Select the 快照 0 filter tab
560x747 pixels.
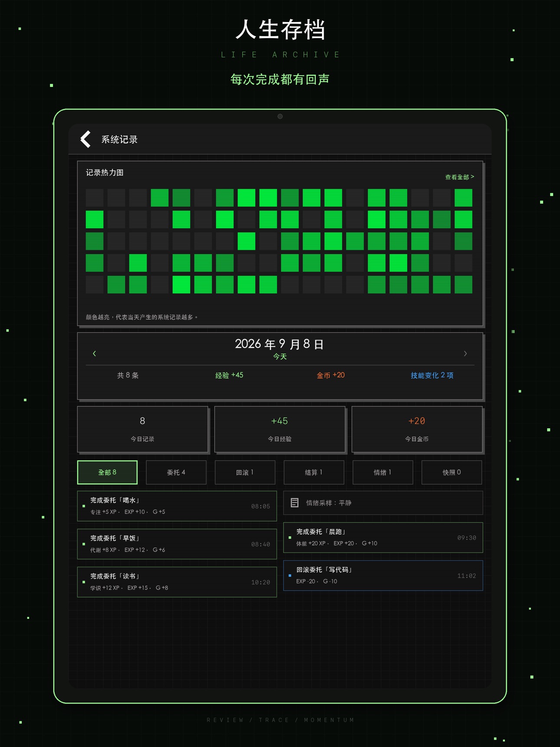pos(451,472)
